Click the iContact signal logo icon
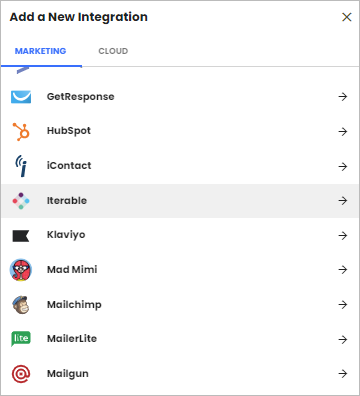The width and height of the screenshot is (360, 396). tap(21, 166)
